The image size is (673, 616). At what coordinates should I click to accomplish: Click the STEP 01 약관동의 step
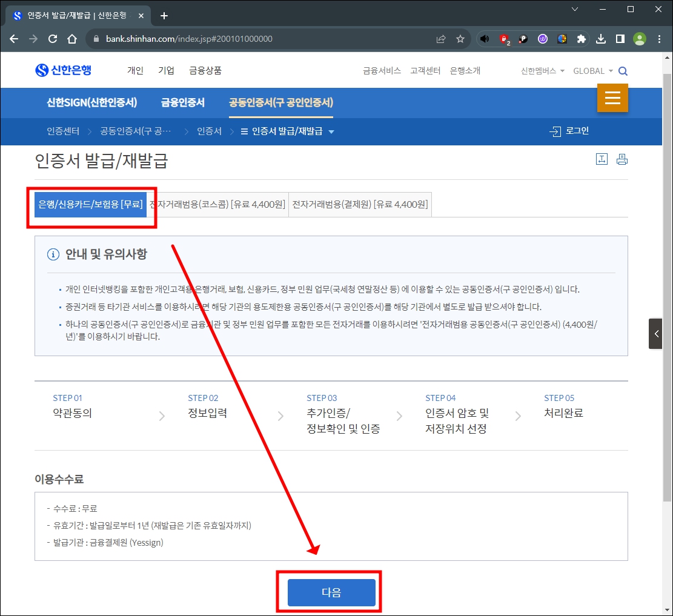tap(73, 406)
